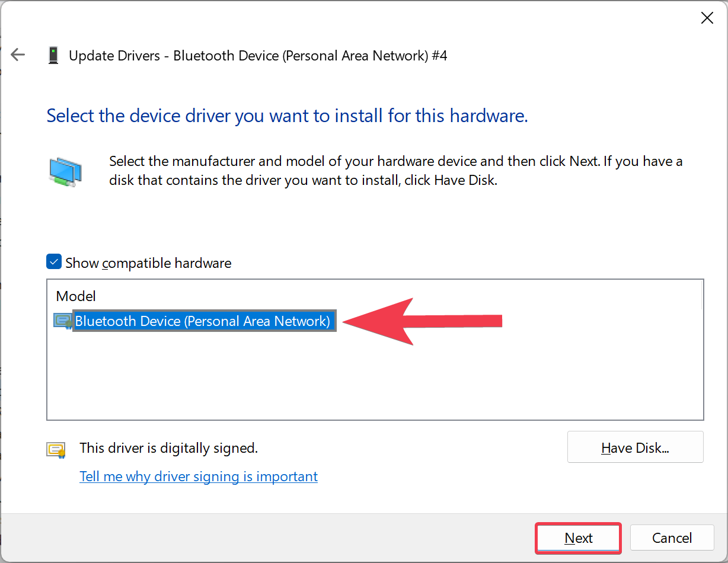Click 'Select the device driver' heading
The image size is (728, 563).
pyautogui.click(x=287, y=115)
